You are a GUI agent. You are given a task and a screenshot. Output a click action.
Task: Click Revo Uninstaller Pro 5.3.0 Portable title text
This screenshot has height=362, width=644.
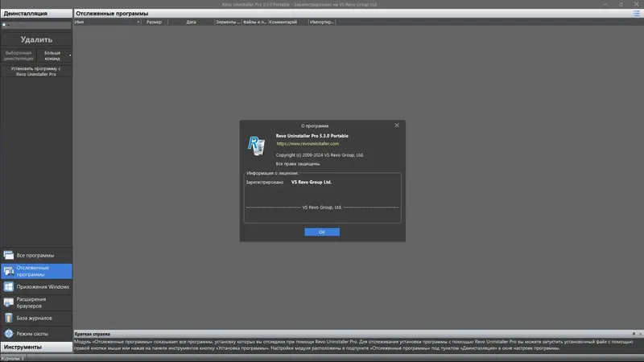point(312,136)
